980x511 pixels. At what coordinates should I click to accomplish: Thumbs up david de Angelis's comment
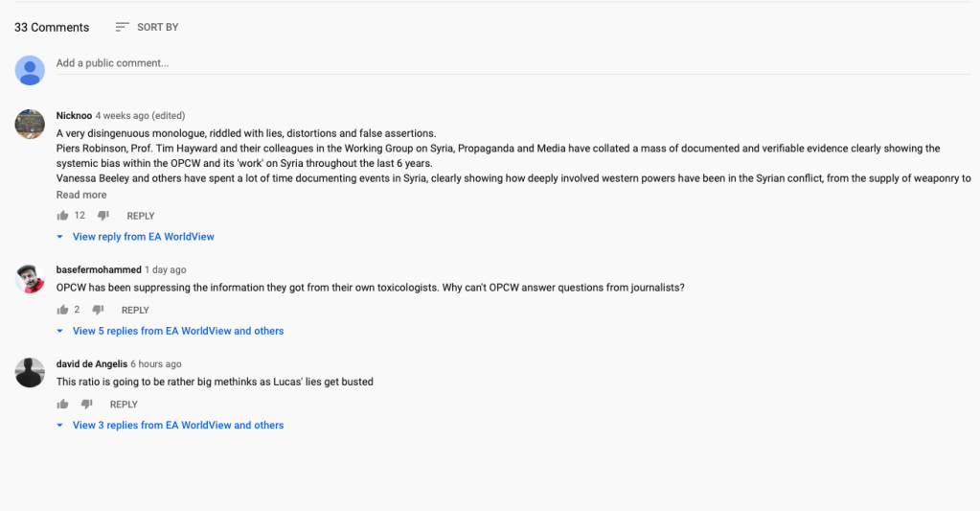tap(62, 405)
